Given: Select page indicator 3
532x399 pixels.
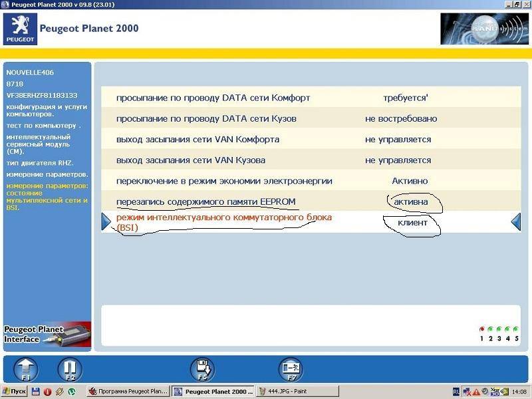Looking at the screenshot, I should point(499,329).
